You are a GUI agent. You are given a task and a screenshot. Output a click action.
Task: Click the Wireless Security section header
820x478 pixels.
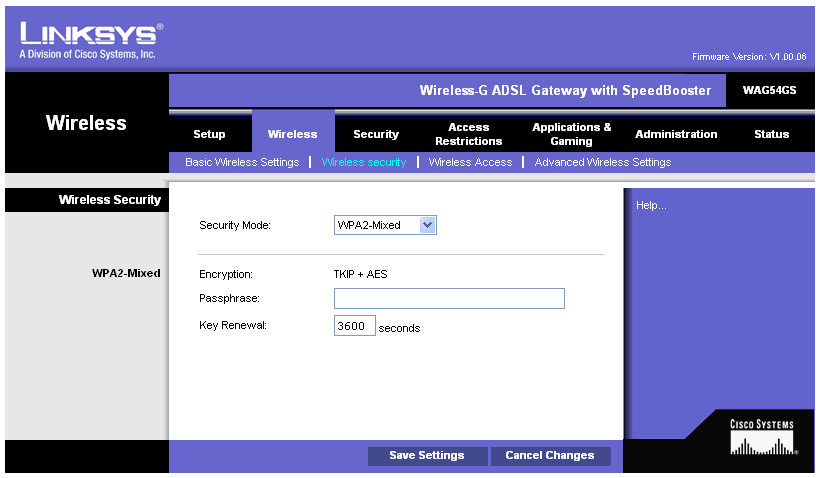click(x=110, y=200)
